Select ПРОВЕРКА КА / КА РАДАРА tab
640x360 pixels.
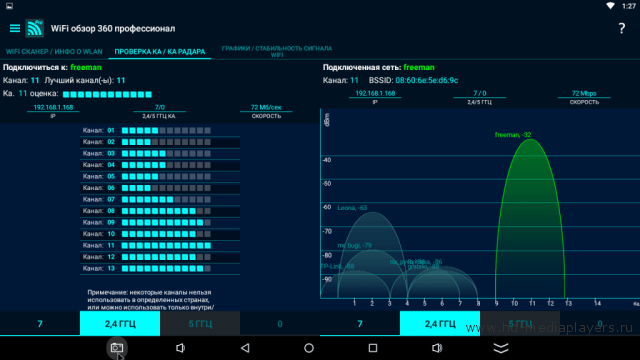(160, 52)
